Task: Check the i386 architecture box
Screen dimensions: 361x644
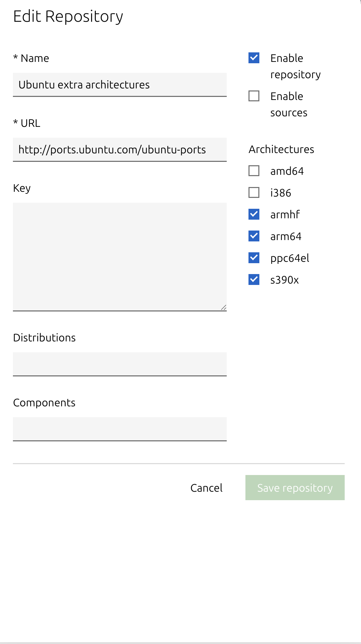Action: click(254, 192)
